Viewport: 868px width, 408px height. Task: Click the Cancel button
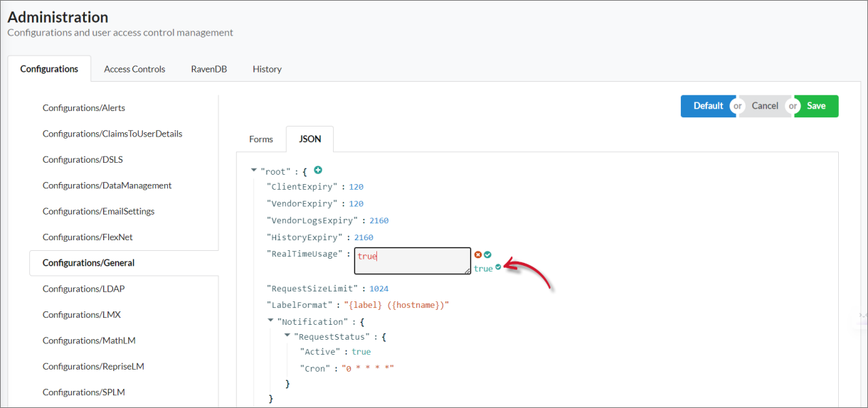pyautogui.click(x=765, y=106)
